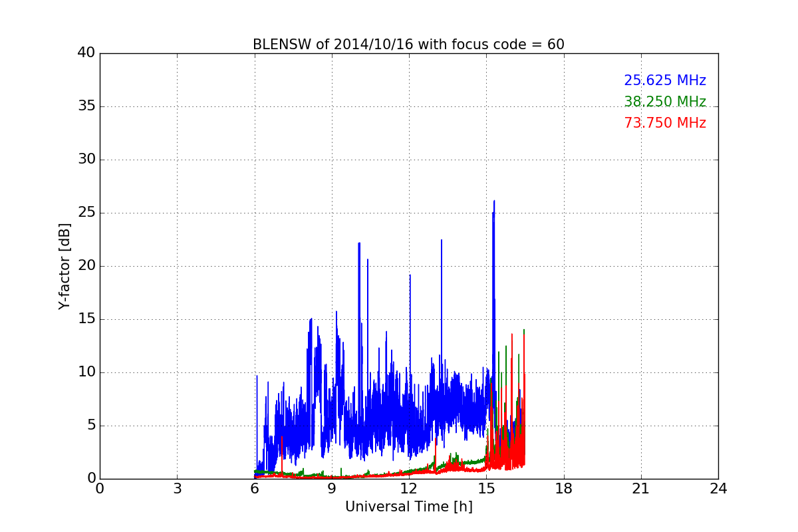Click the y-axis tick label 30
Image resolution: width=798 pixels, height=532 pixels.
coord(86,160)
